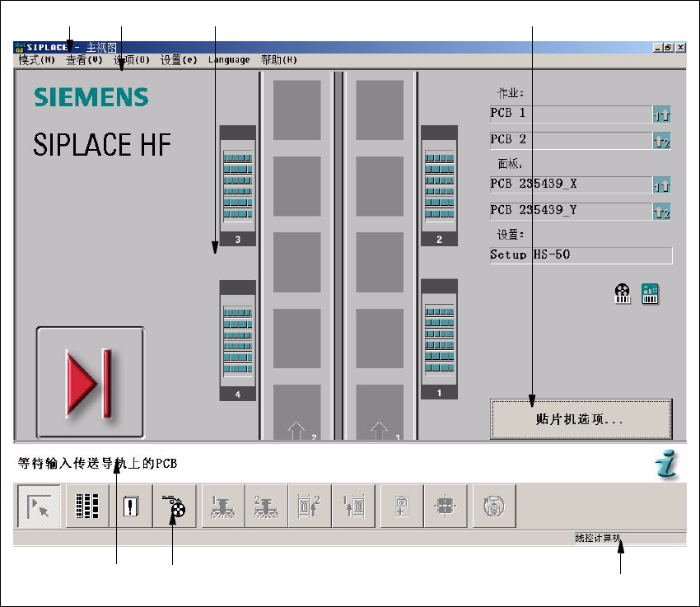
Task: Click the red start/step button
Action: [91, 382]
